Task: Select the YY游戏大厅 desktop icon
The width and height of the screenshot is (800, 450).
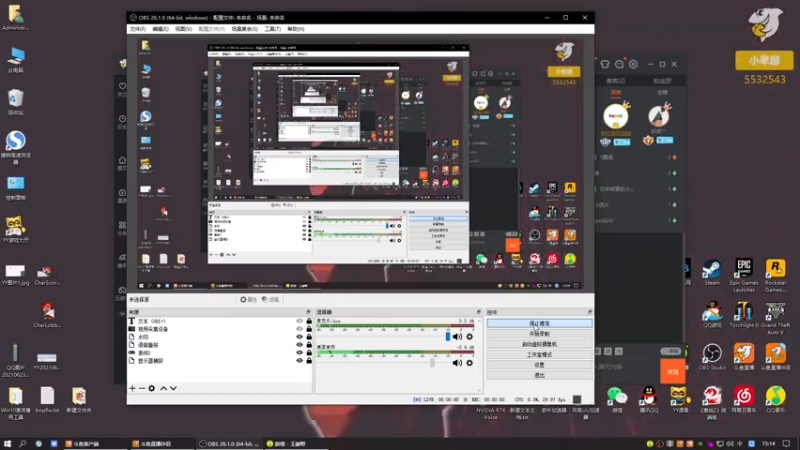Action: pos(16,229)
